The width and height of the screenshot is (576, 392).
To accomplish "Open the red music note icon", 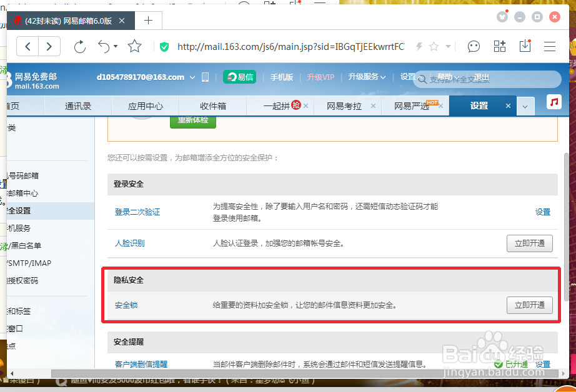I will (x=554, y=102).
